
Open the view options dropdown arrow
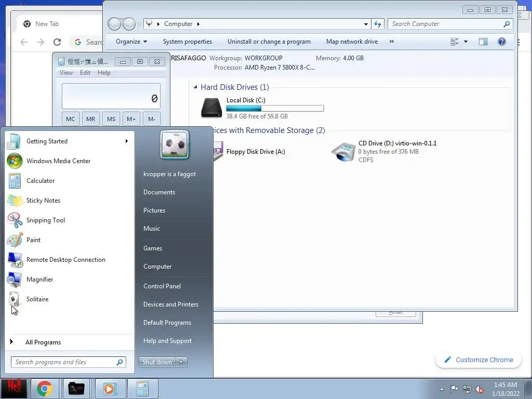point(465,42)
